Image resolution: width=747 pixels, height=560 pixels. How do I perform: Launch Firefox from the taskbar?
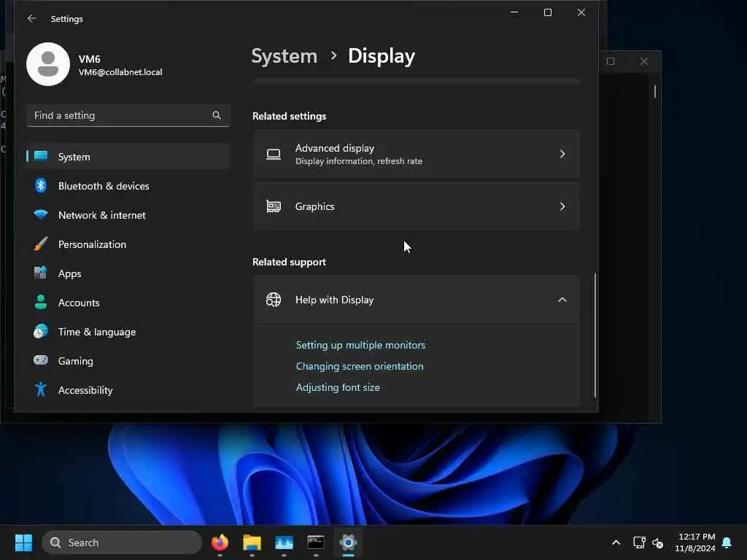tap(220, 542)
